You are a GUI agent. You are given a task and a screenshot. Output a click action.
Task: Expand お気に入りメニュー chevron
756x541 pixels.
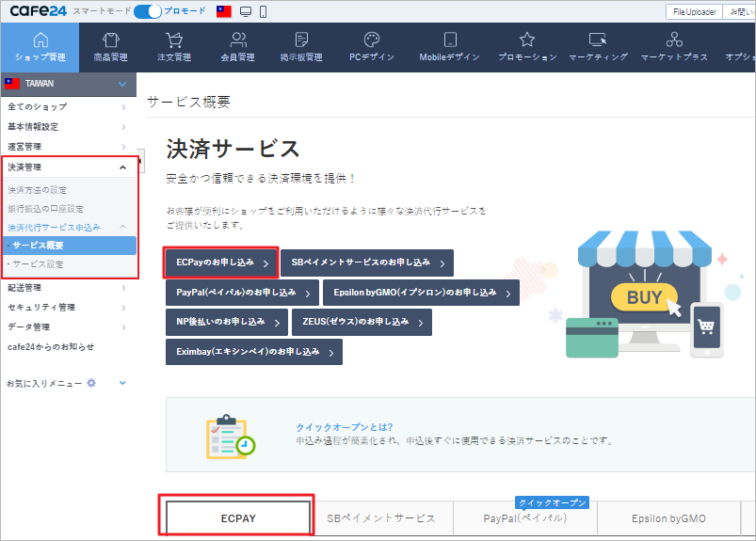click(122, 383)
